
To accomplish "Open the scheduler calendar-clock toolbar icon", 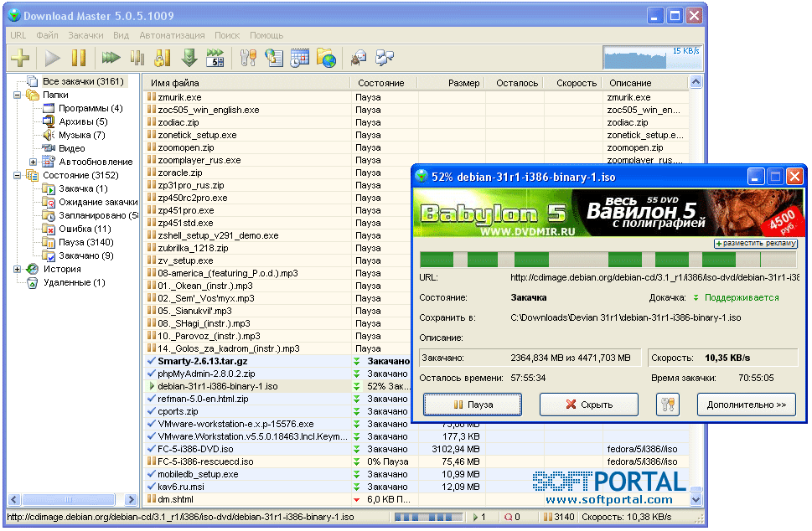I will pyautogui.click(x=300, y=58).
